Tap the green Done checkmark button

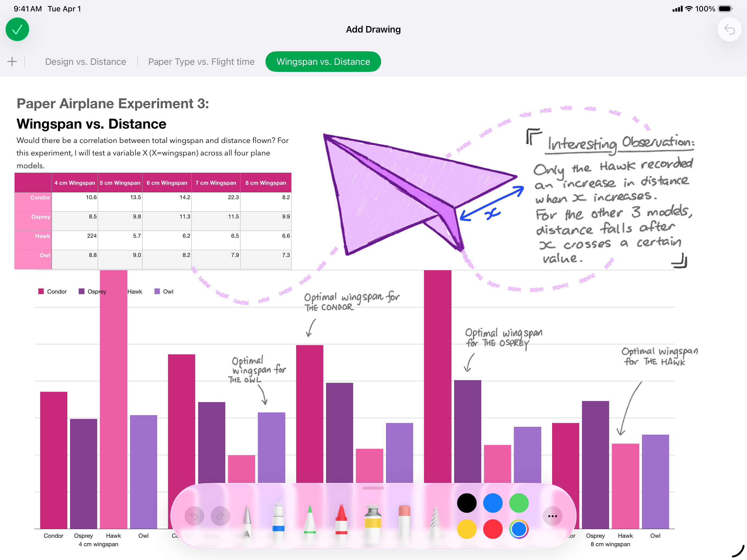[17, 29]
